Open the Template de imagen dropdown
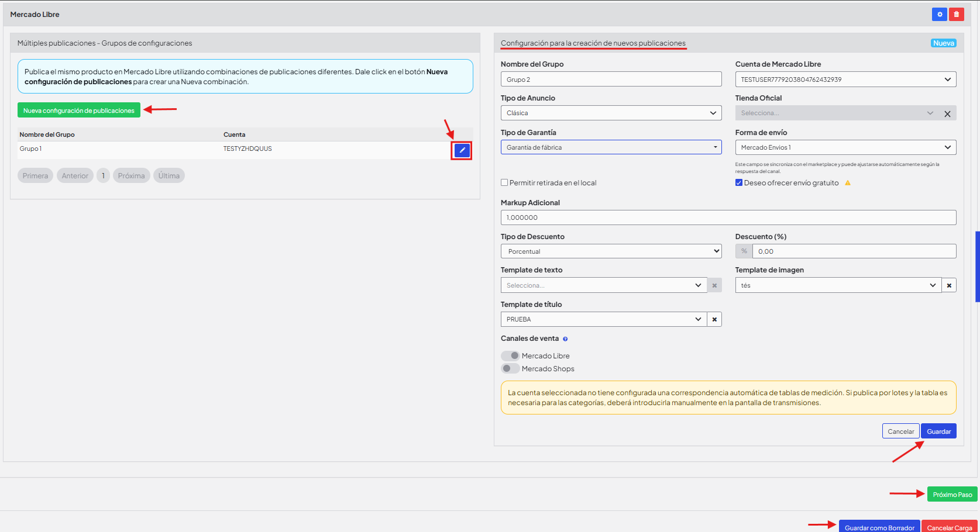980x532 pixels. pos(838,285)
